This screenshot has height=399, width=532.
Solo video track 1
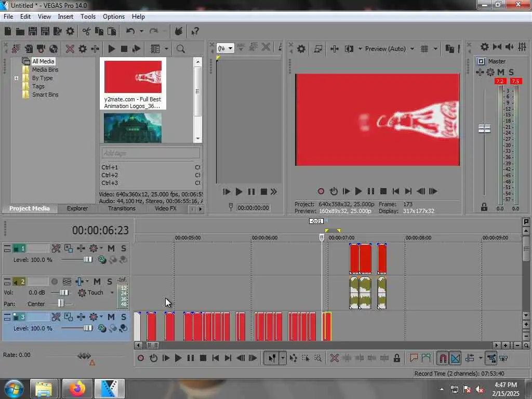coord(124,249)
